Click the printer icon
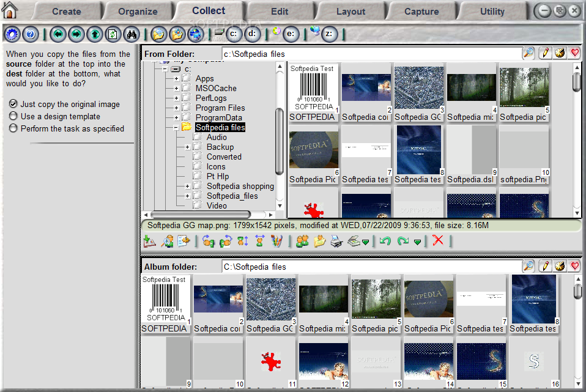Screen dimensions: 586x392 click(x=336, y=241)
